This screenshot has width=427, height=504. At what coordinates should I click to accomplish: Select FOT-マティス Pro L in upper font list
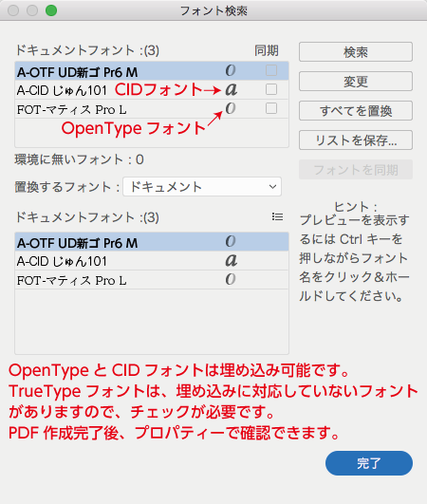pos(152,109)
